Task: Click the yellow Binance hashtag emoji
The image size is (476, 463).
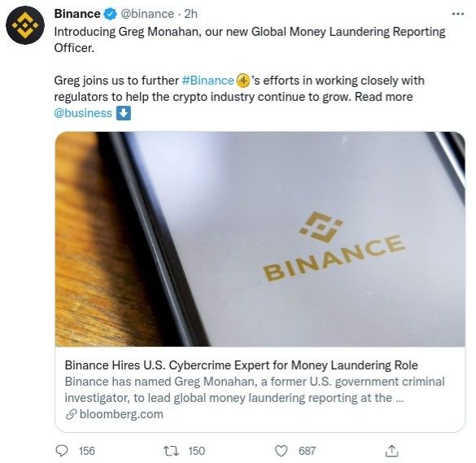Action: [x=242, y=81]
